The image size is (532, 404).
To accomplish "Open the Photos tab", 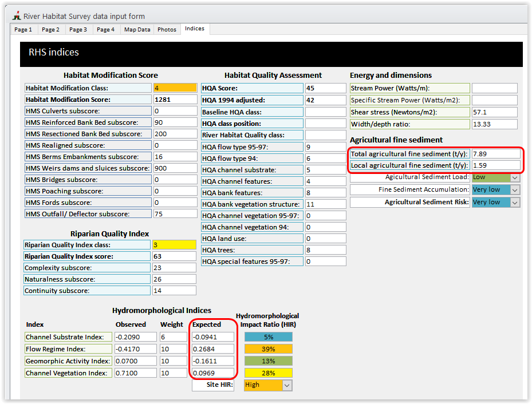I will pos(167,30).
